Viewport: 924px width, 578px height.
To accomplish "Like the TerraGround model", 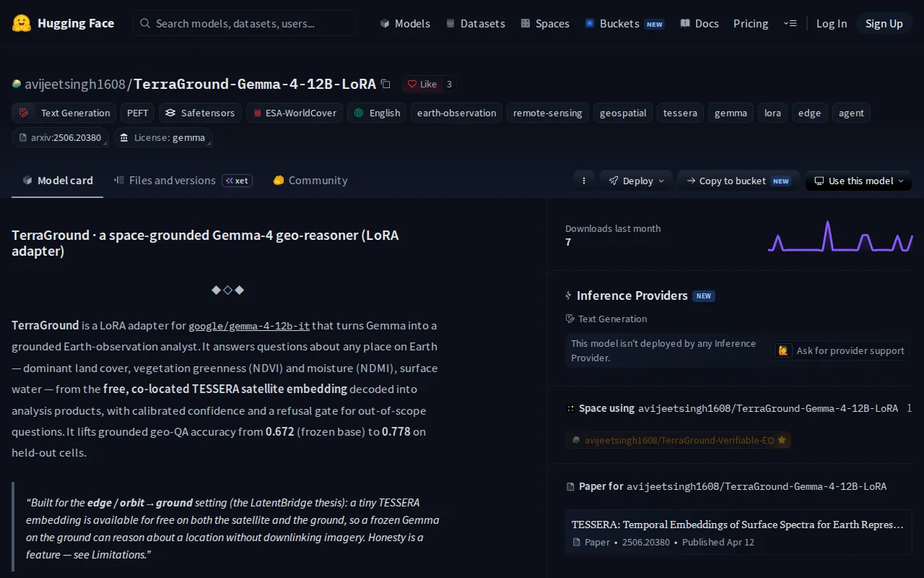I will [x=422, y=84].
